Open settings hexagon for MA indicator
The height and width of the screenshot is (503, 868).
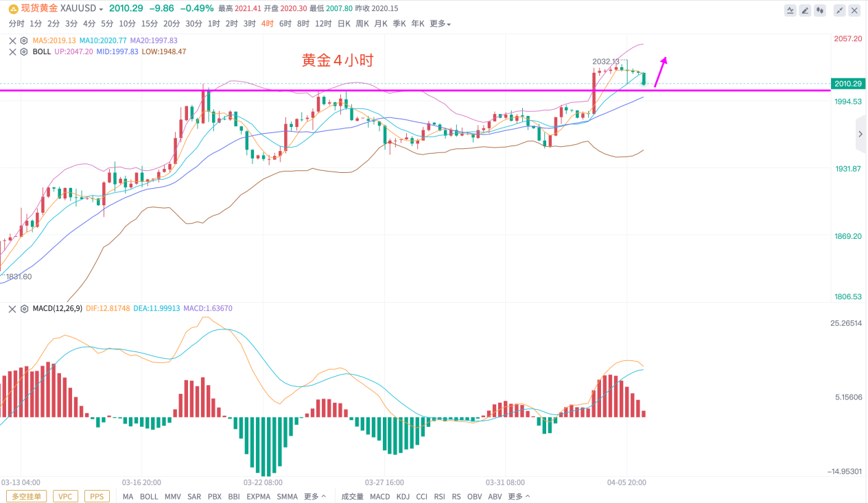pos(24,40)
